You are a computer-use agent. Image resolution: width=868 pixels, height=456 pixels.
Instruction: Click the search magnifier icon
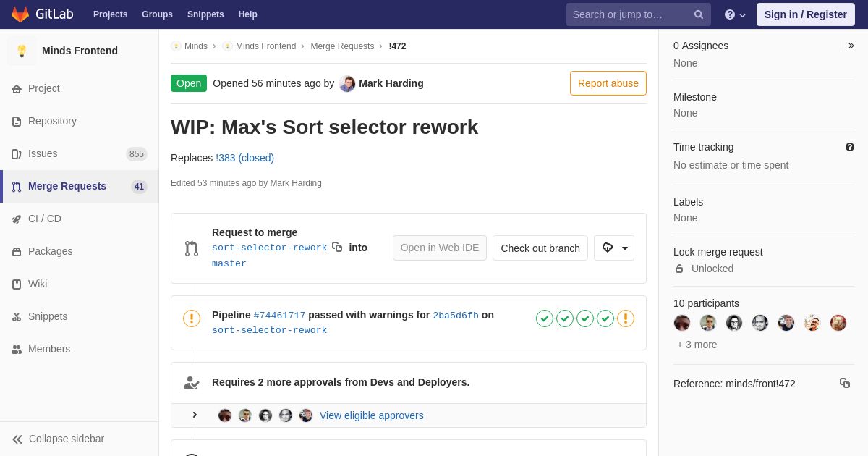[x=699, y=14]
